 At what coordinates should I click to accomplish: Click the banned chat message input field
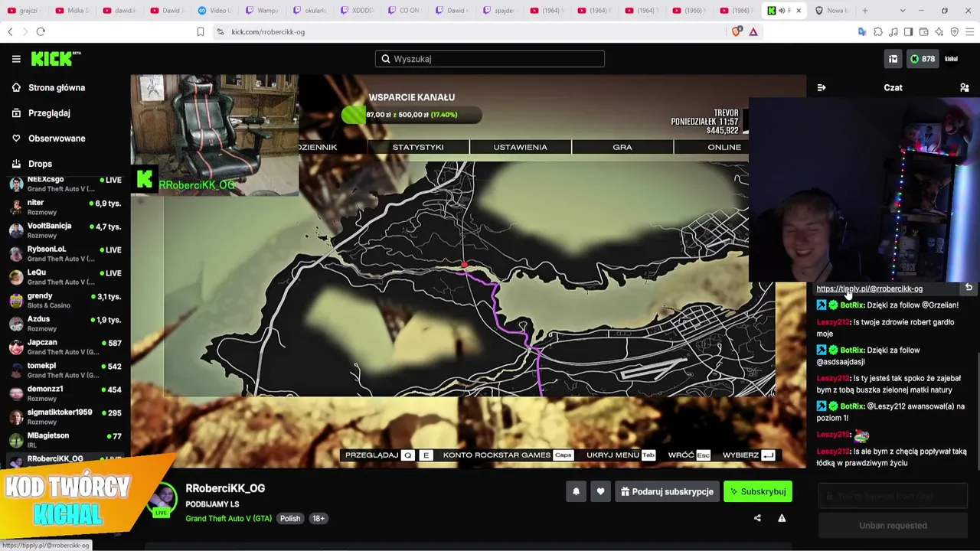pyautogui.click(x=893, y=496)
